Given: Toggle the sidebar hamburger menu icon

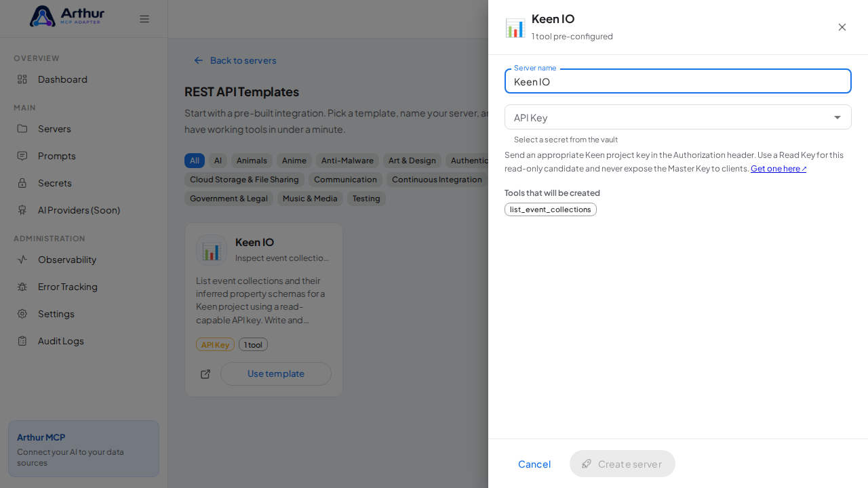Looking at the screenshot, I should 144,19.
